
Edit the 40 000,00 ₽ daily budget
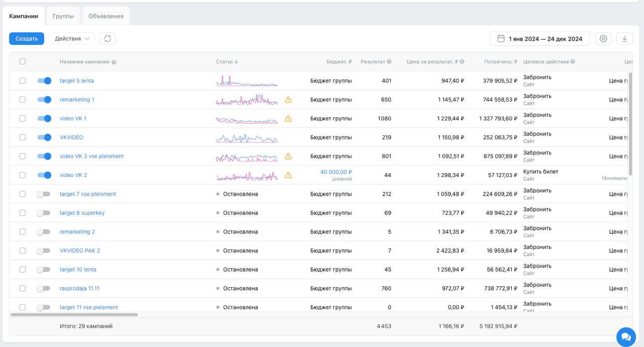coord(336,172)
